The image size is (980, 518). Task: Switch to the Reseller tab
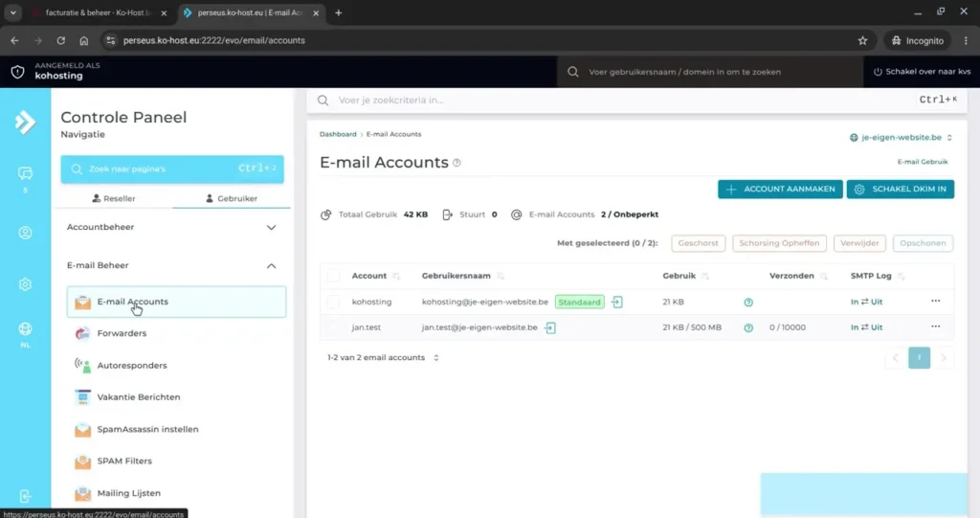click(x=114, y=198)
